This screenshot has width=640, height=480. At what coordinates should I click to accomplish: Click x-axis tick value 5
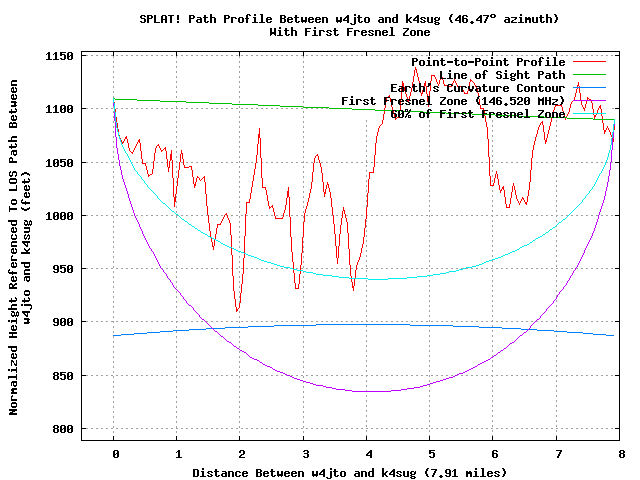click(432, 454)
